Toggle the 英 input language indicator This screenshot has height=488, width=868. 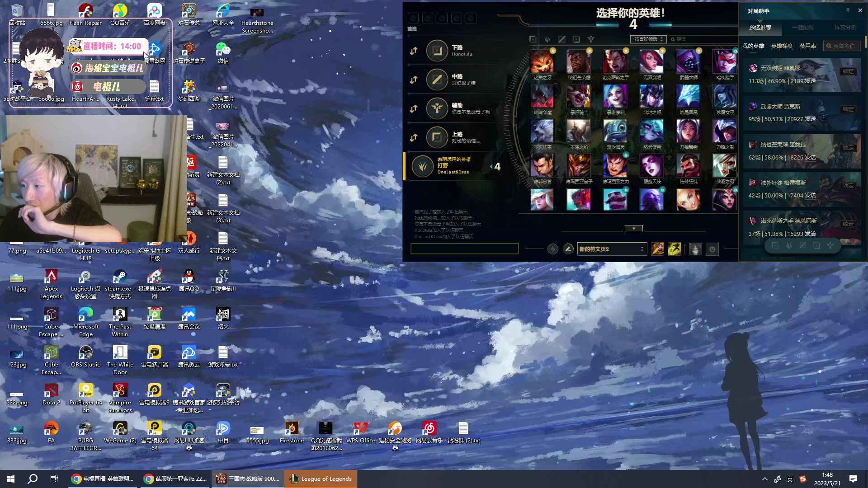pyautogui.click(x=790, y=479)
